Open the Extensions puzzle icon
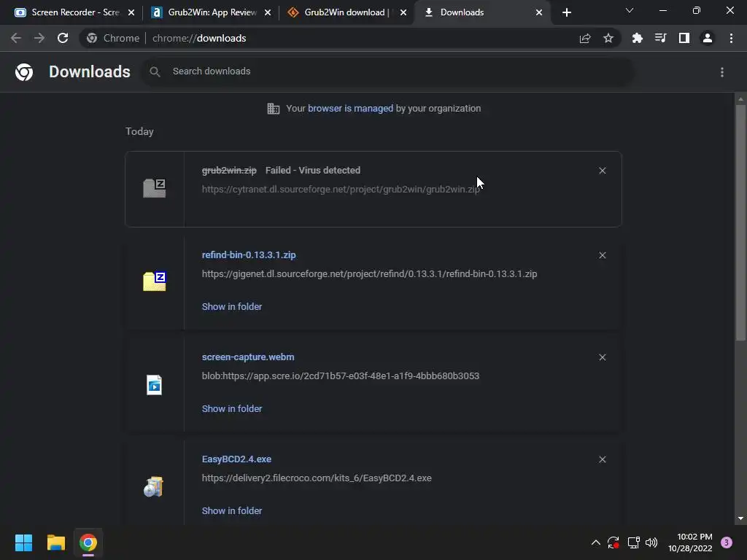The width and height of the screenshot is (747, 560). [637, 38]
